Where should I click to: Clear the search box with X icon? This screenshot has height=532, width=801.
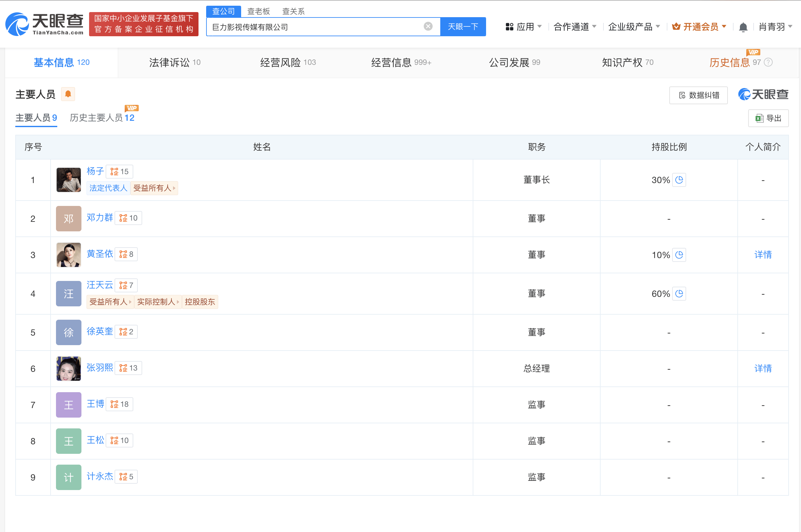point(428,26)
